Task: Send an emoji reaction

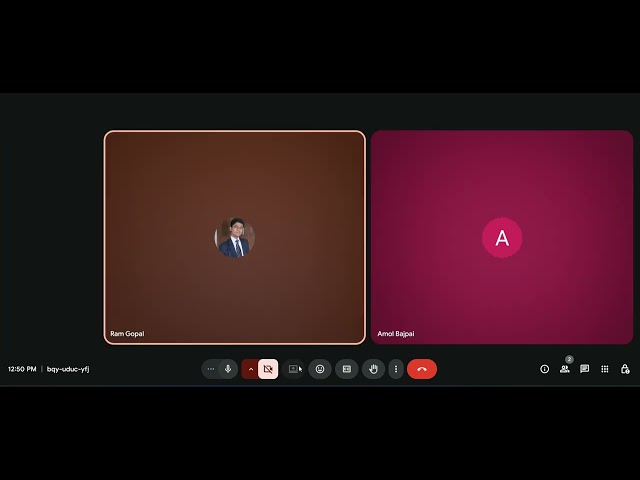Action: (x=320, y=369)
